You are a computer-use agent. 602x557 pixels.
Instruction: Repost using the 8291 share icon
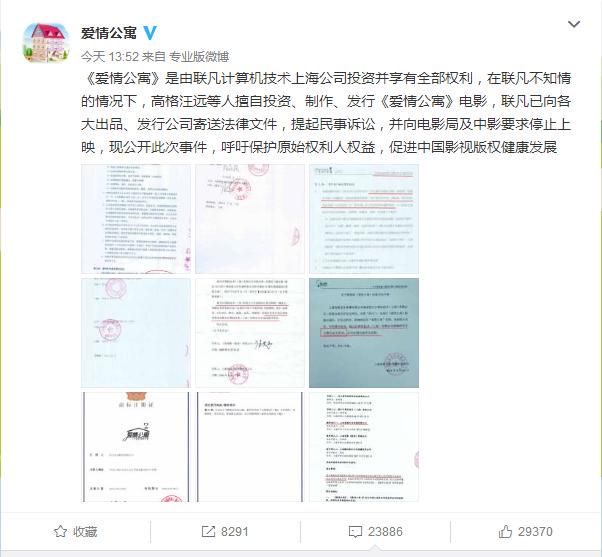[208, 532]
